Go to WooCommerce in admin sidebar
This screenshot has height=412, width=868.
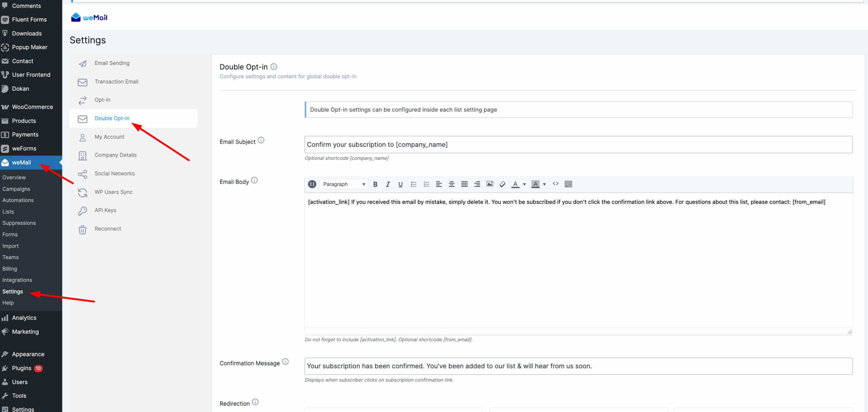(x=32, y=107)
